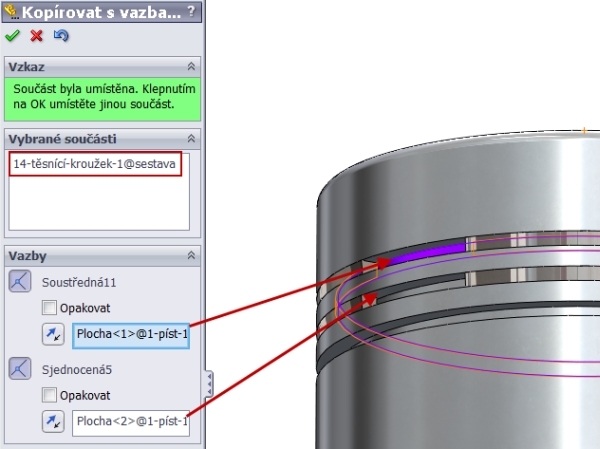
Task: Collapse the Vazby section
Action: [x=191, y=255]
